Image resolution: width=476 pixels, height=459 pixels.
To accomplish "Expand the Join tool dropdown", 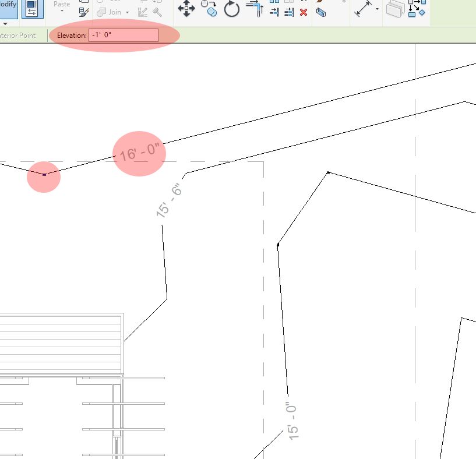I will [x=128, y=12].
